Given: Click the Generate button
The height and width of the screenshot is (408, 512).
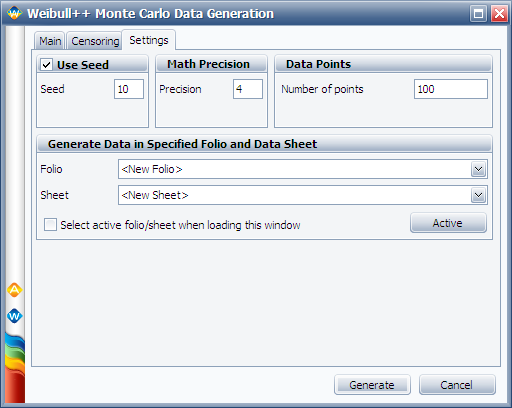Looking at the screenshot, I should (x=372, y=385).
